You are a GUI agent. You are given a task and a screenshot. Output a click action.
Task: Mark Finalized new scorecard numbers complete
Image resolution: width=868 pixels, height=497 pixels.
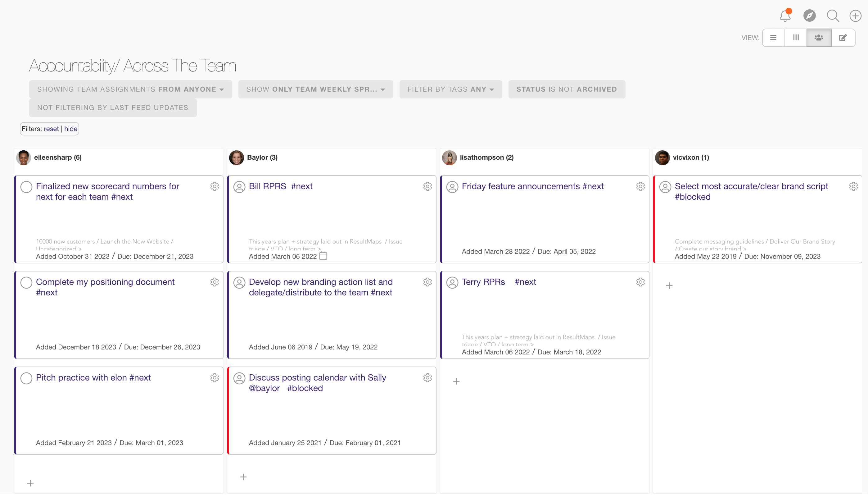click(26, 187)
